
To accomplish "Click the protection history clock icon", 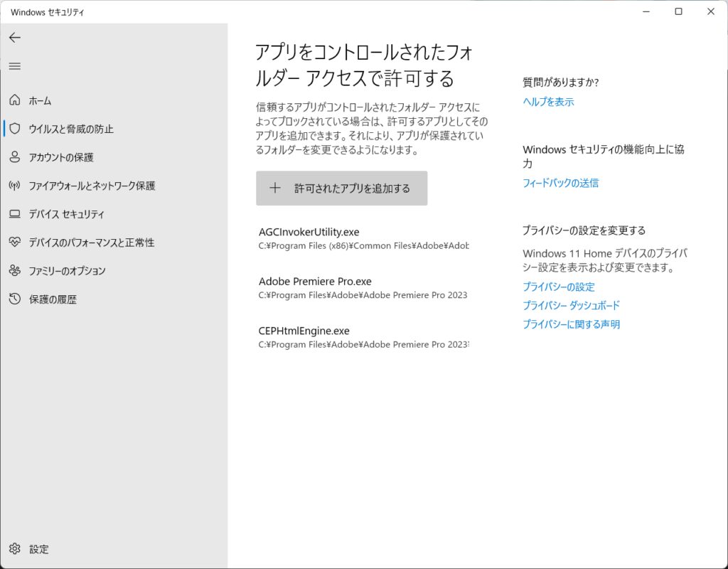I will pos(15,299).
